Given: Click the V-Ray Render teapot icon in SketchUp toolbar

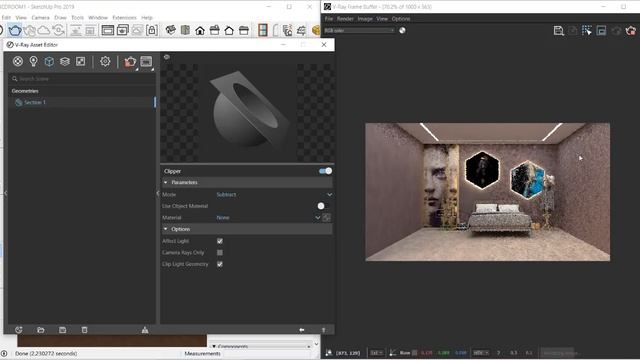Looking at the screenshot, I should pos(15,30).
